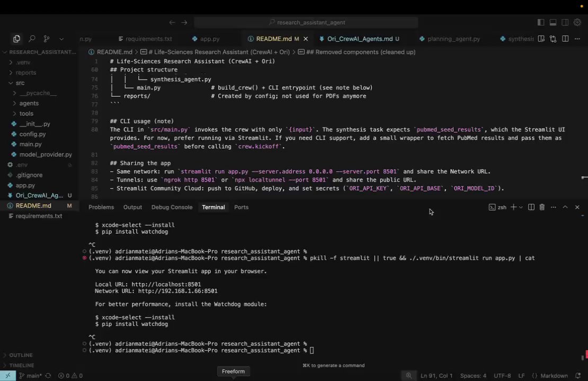Select the Terminal panel tab

(213, 207)
